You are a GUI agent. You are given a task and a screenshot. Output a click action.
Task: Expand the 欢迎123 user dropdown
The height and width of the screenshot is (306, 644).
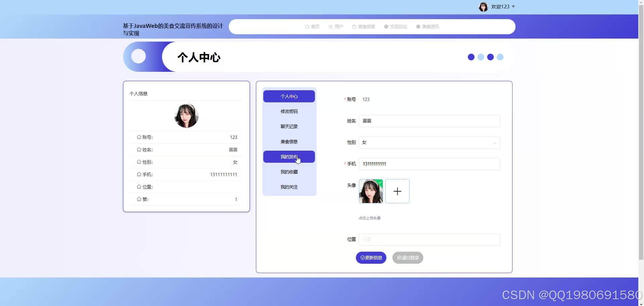pyautogui.click(x=500, y=6)
